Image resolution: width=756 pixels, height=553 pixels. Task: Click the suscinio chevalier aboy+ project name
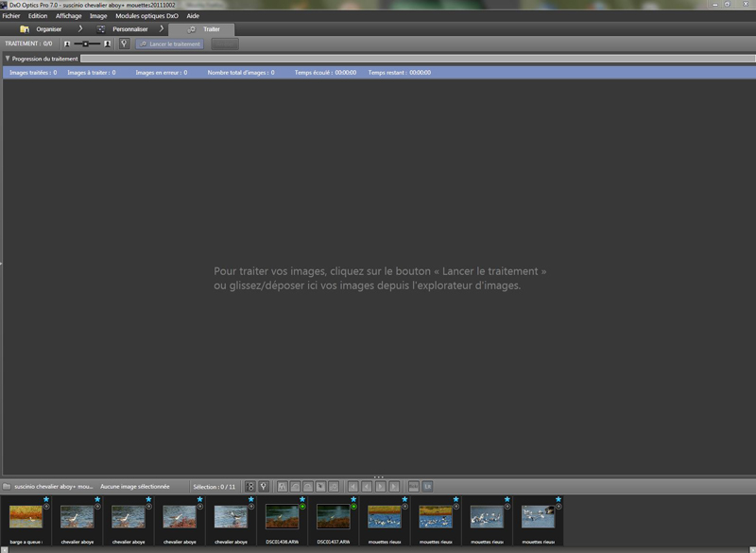[54, 487]
